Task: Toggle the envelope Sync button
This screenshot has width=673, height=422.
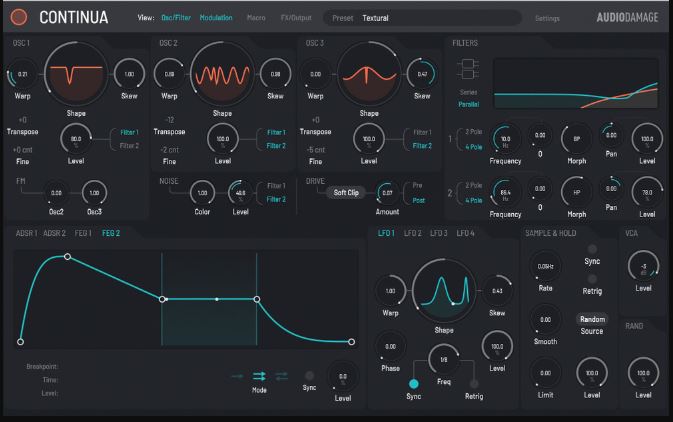Action: [309, 376]
